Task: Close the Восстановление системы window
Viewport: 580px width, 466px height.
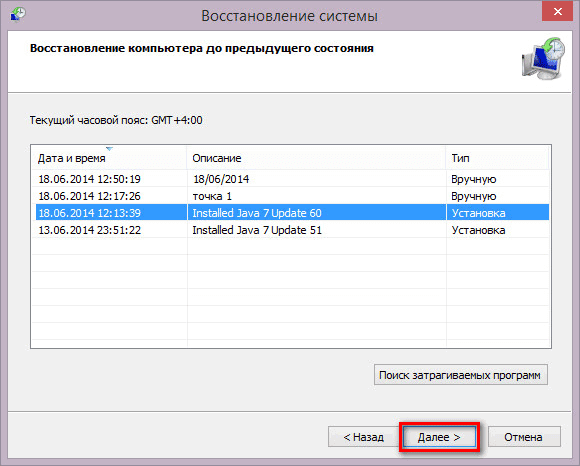Action: (557, 11)
